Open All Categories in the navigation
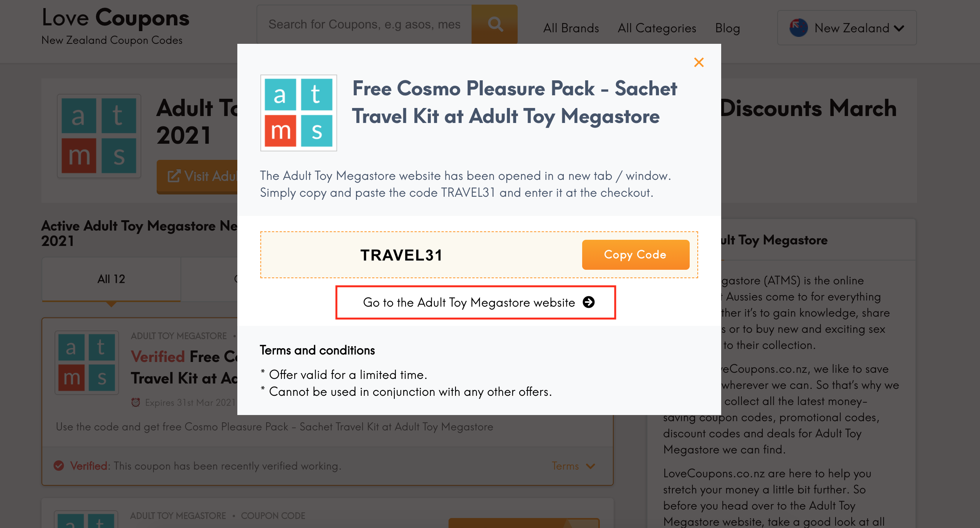Screen dimensions: 980x528 tap(657, 28)
